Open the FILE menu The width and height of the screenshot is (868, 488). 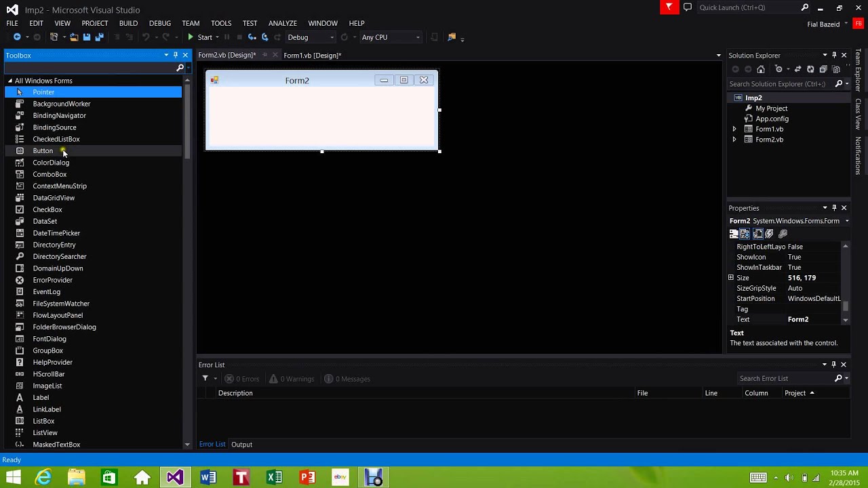(x=12, y=23)
